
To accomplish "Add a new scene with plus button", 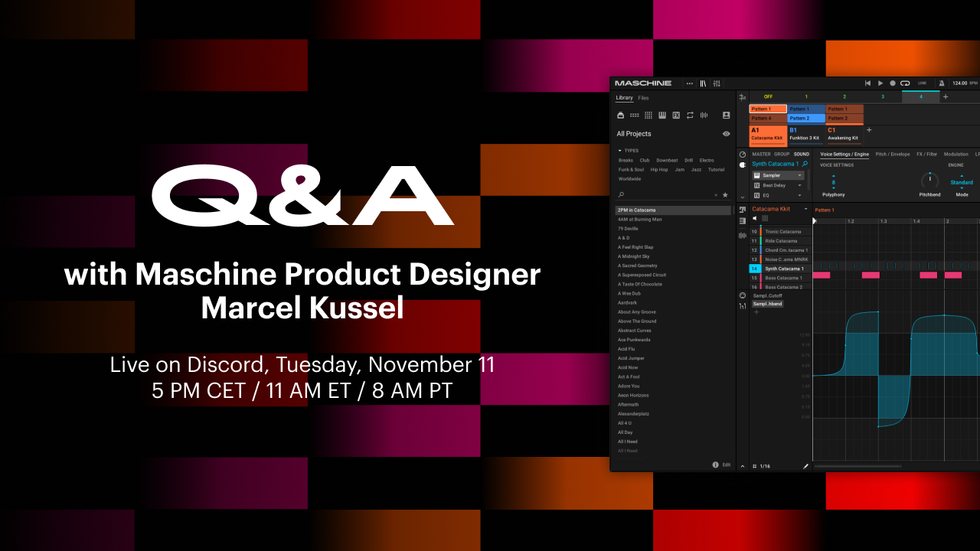I will point(946,97).
